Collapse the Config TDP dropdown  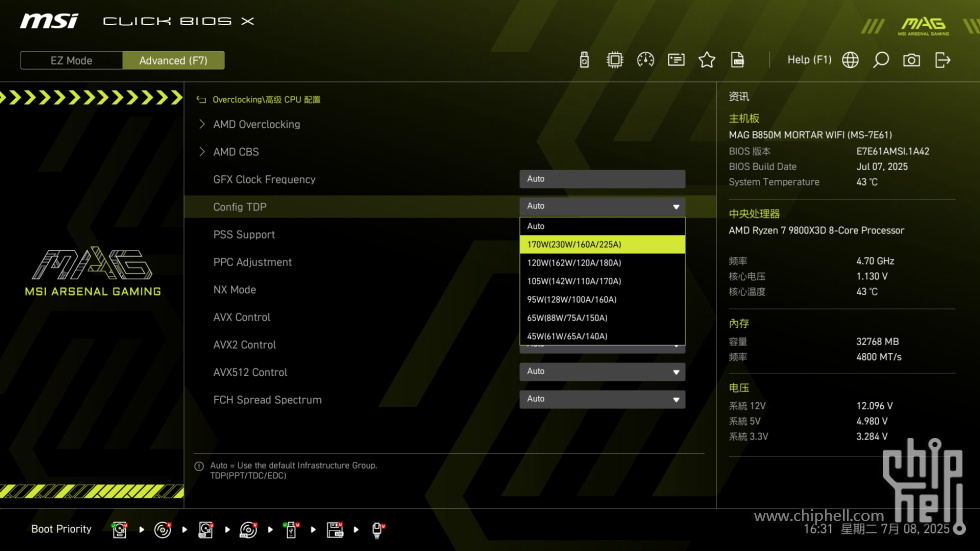pos(602,206)
